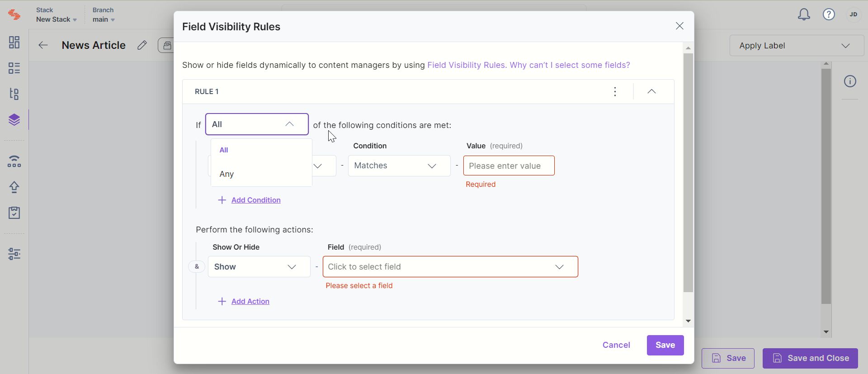This screenshot has height=374, width=868.
Task: Click the dialog scrollbar up arrow
Action: (x=688, y=48)
